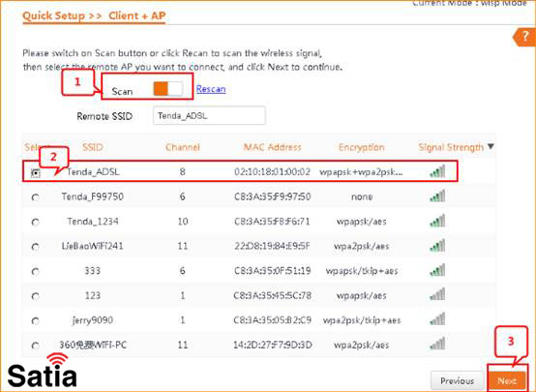Screen dimensions: 536x392
Task: Click MAC address 14:2D:27:F7:9D:3D
Action: pyautogui.click(x=273, y=345)
